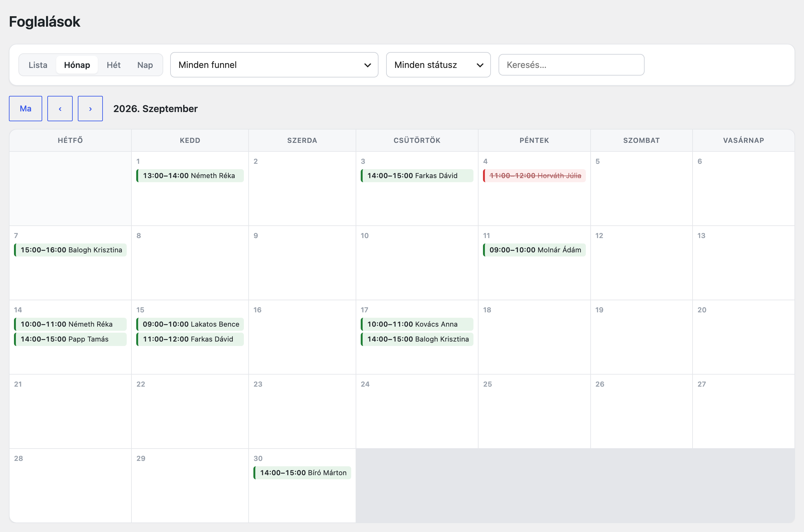Image resolution: width=804 pixels, height=532 pixels.
Task: Open 09:00–10:00 Molnár Ádám booking
Action: click(534, 250)
